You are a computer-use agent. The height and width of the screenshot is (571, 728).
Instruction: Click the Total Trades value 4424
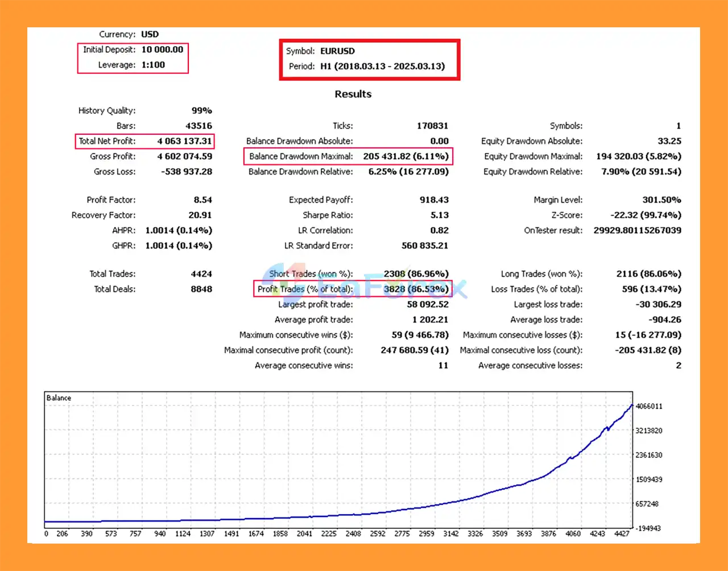click(201, 274)
